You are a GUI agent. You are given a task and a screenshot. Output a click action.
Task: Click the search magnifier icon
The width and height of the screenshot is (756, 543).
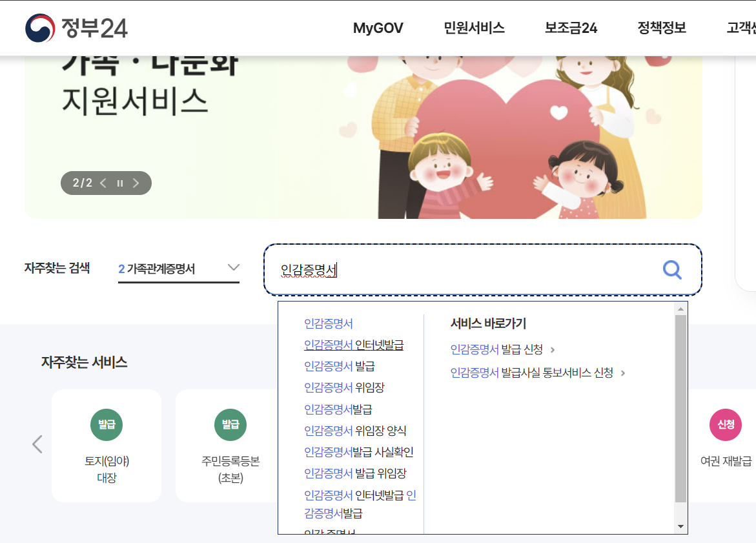point(672,270)
